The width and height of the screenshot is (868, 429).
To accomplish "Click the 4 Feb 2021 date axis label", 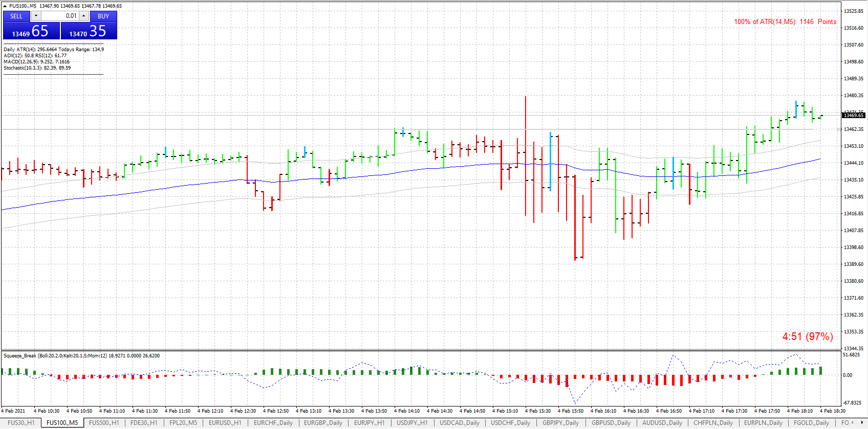I will click(13, 411).
